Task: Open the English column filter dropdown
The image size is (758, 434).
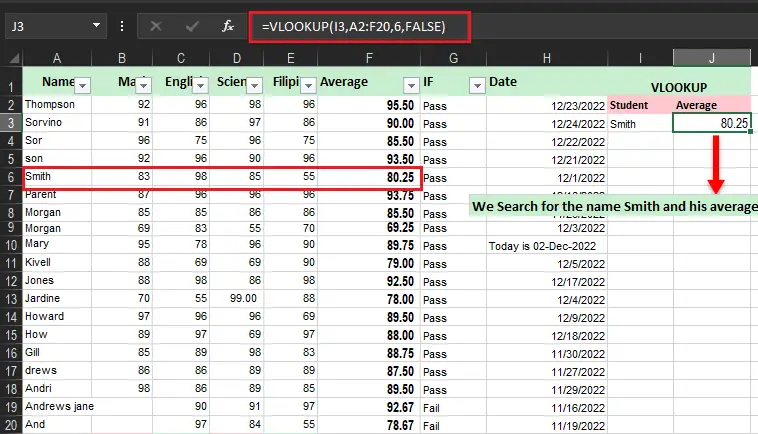Action: 201,86
